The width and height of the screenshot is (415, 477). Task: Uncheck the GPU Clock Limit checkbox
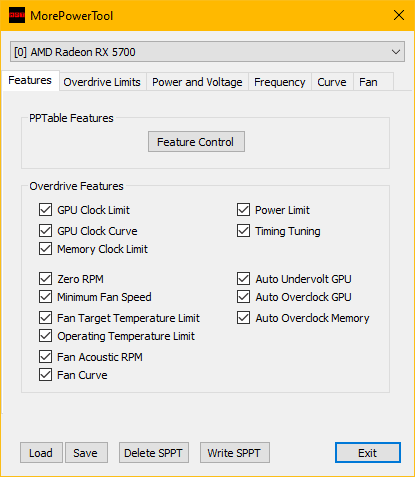pos(45,210)
